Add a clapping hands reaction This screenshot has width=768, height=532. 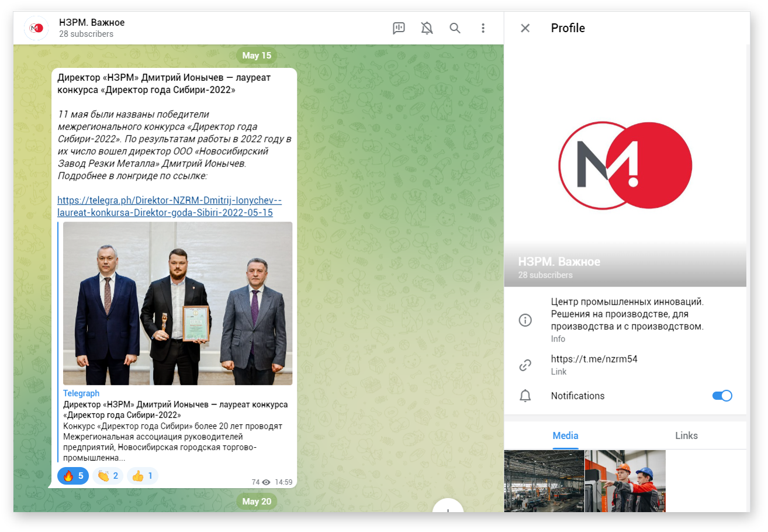point(108,476)
